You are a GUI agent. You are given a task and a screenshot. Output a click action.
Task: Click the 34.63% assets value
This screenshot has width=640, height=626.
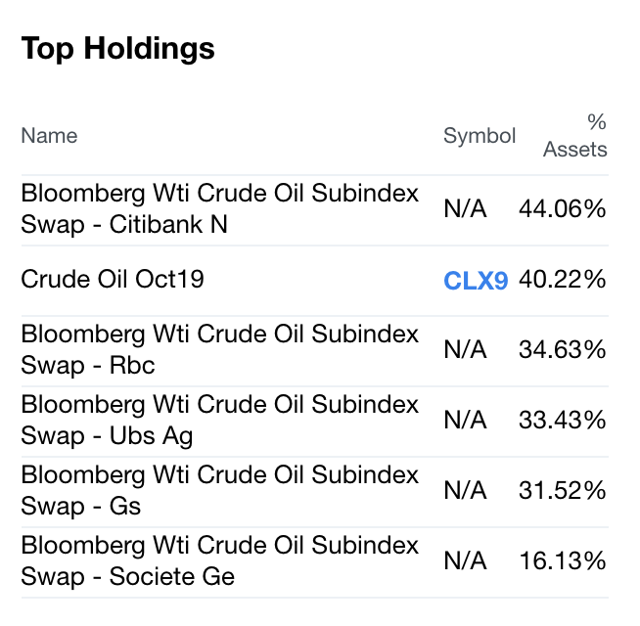click(562, 350)
